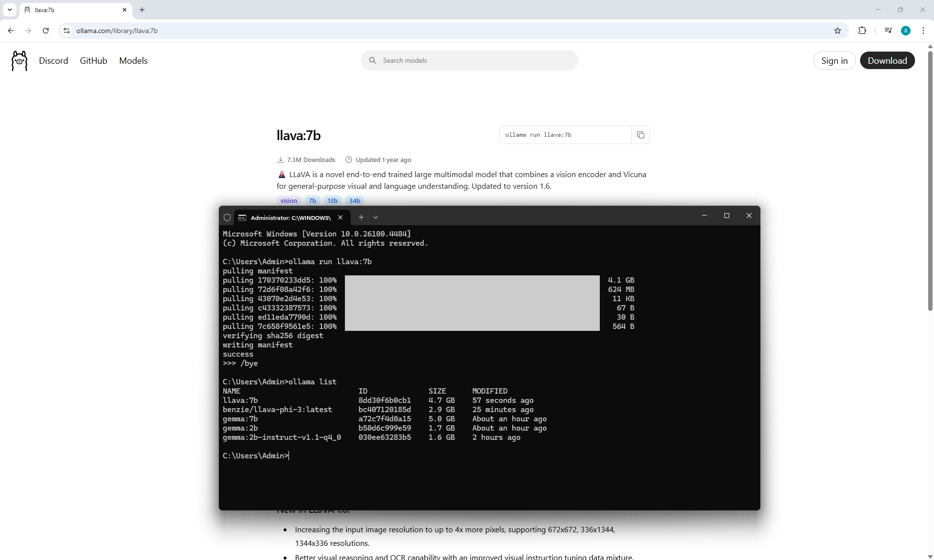Copy the ollama run llava:7b command
The height and width of the screenshot is (560, 934).
640,135
